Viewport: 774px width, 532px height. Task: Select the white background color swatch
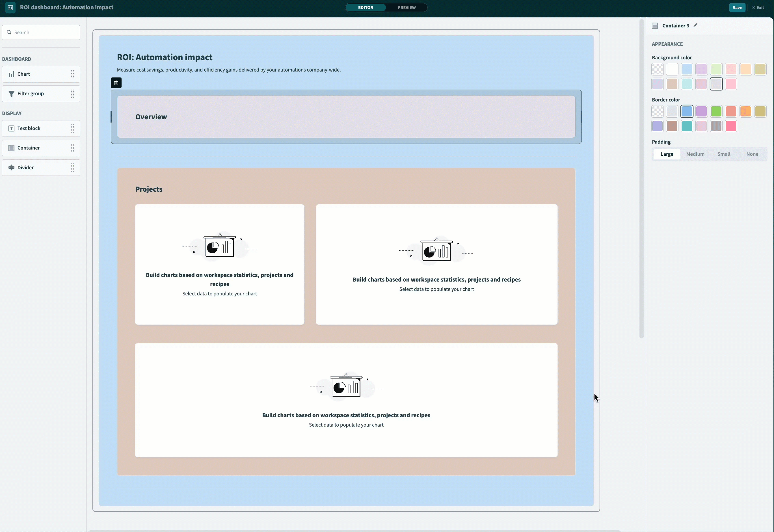[672, 69]
